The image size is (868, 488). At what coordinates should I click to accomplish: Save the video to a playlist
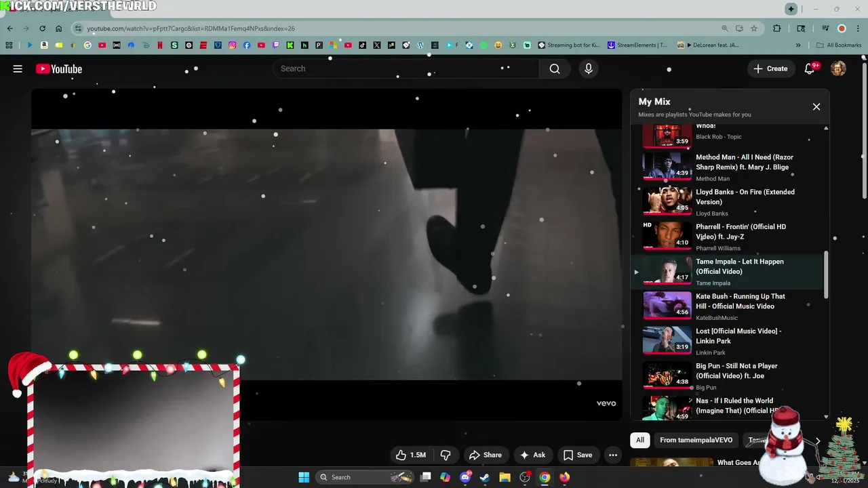click(x=578, y=455)
